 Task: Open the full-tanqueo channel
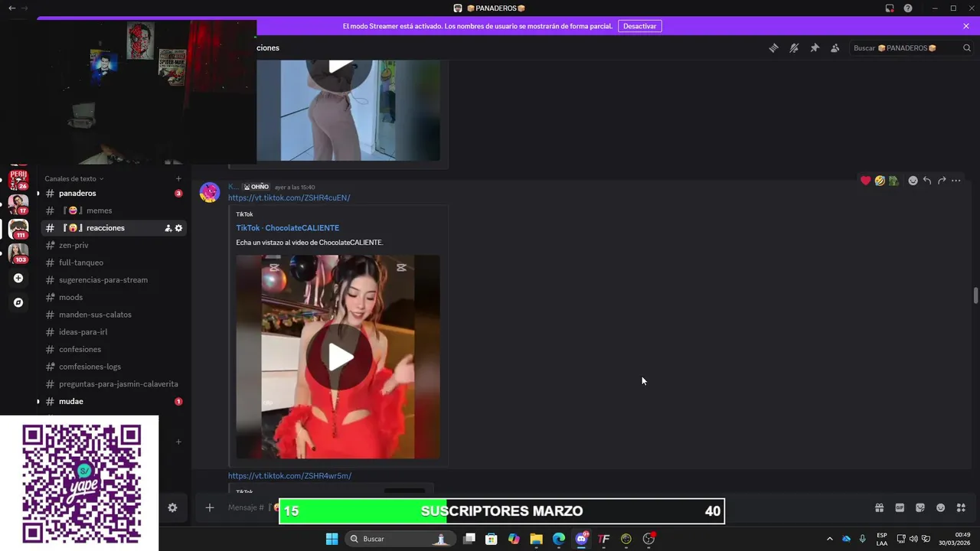(113, 262)
